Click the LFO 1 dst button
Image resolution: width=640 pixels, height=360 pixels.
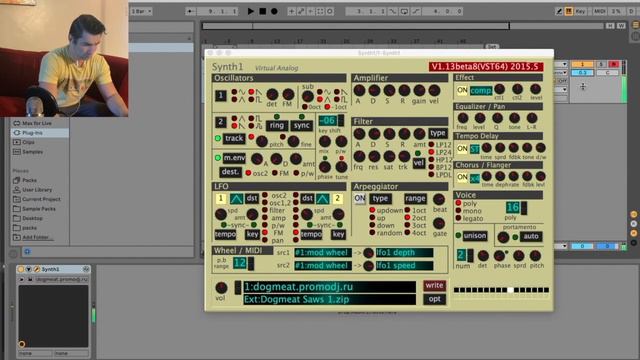251,198
